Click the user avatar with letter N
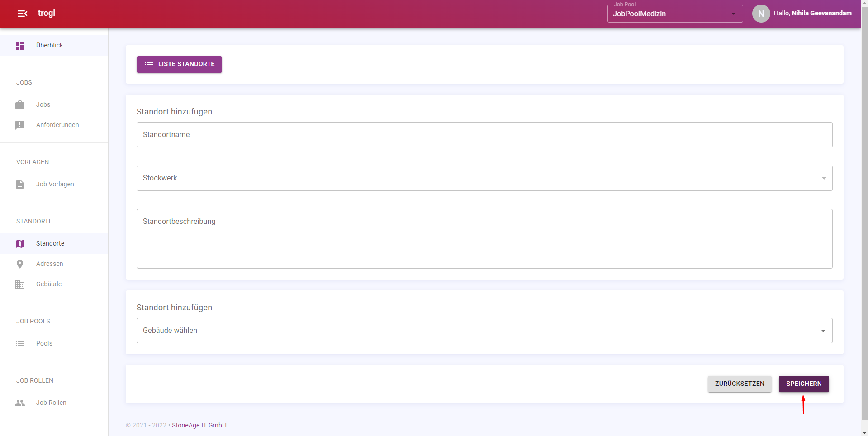 tap(761, 14)
